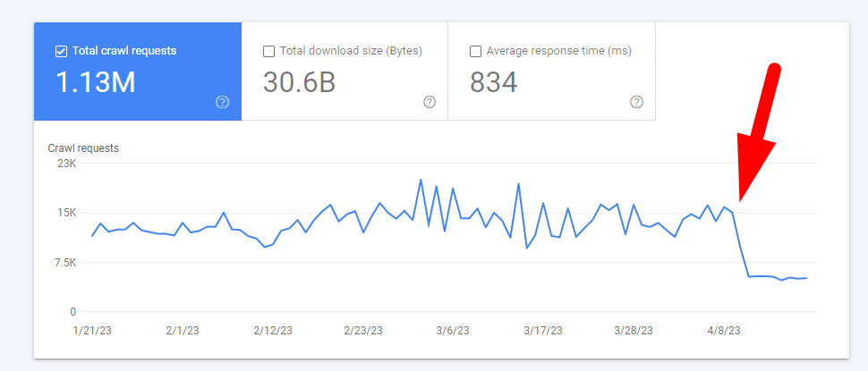Click the 4/8/23 date on x-axis
This screenshot has height=371, width=868.
(x=722, y=330)
